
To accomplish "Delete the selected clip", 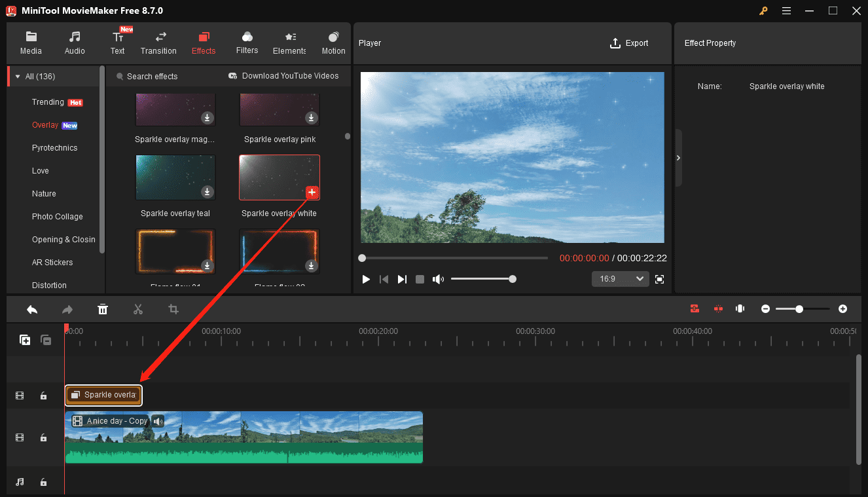I will coord(103,309).
